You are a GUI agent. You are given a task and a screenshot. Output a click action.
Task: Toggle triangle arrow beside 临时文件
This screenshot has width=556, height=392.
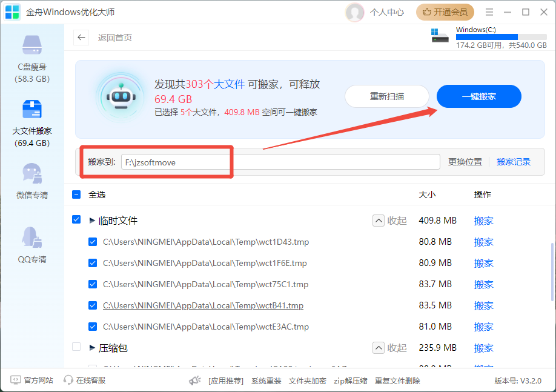[92, 221]
